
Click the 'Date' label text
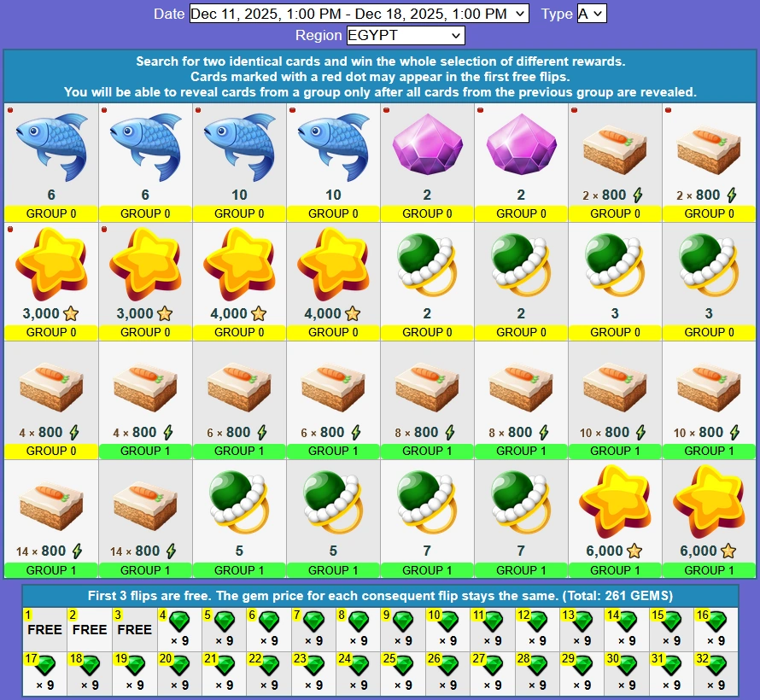click(x=169, y=14)
